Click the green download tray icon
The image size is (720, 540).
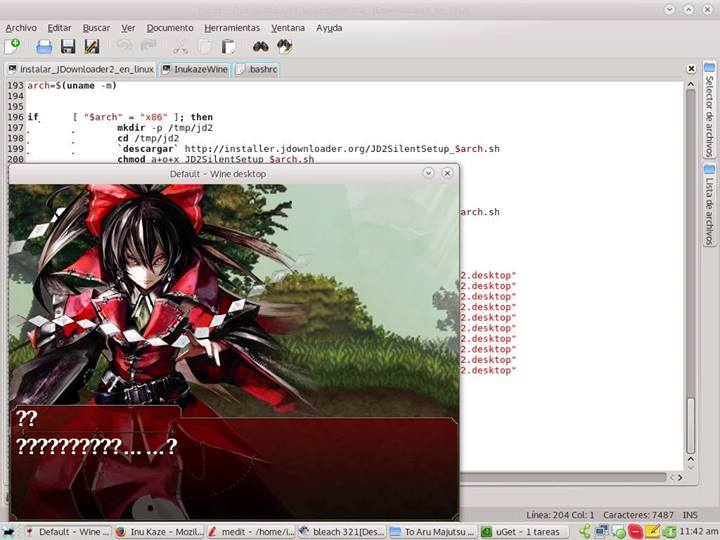669,532
